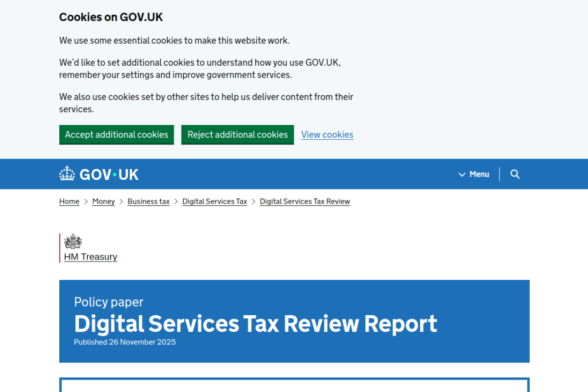The width and height of the screenshot is (588, 392).
Task: Reject additional cookies
Action: coord(237,135)
